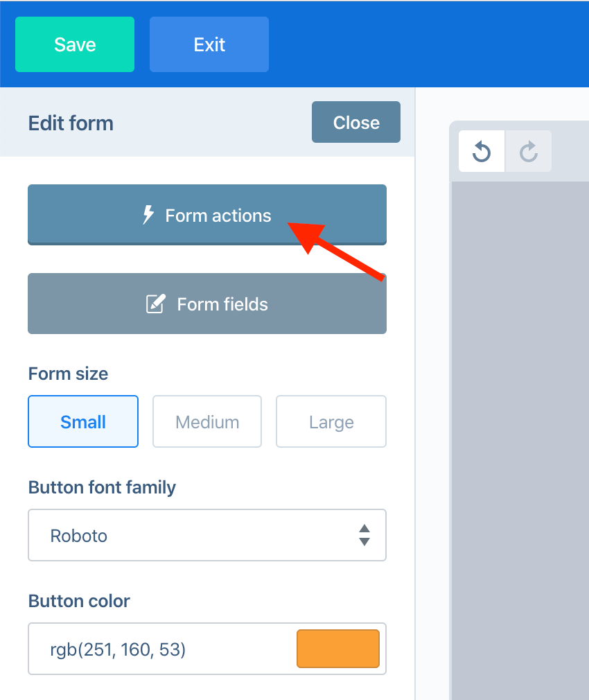
Task: Select Large form size
Action: pos(331,421)
